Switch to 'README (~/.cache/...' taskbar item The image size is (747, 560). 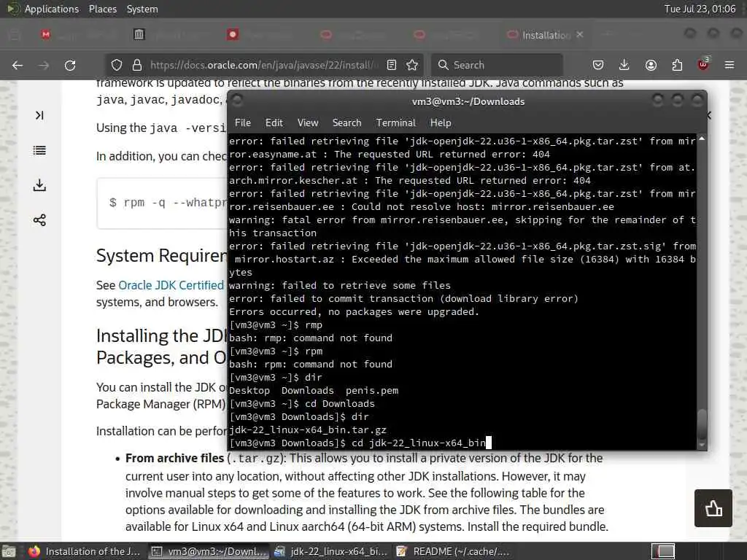click(x=453, y=551)
